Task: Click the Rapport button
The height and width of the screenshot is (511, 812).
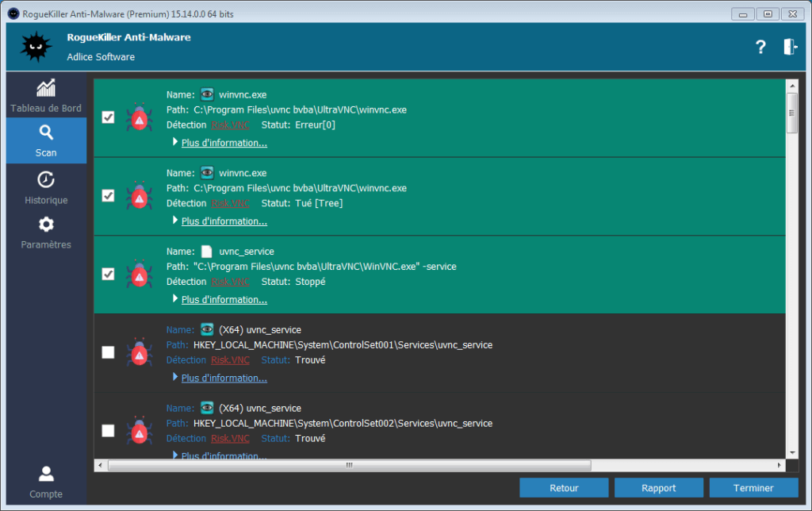Action: pos(658,488)
